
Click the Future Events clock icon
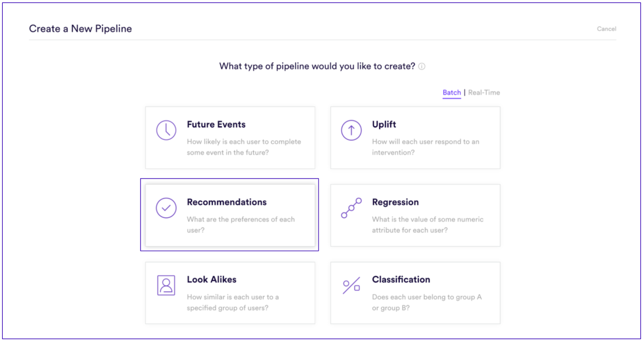tap(166, 130)
